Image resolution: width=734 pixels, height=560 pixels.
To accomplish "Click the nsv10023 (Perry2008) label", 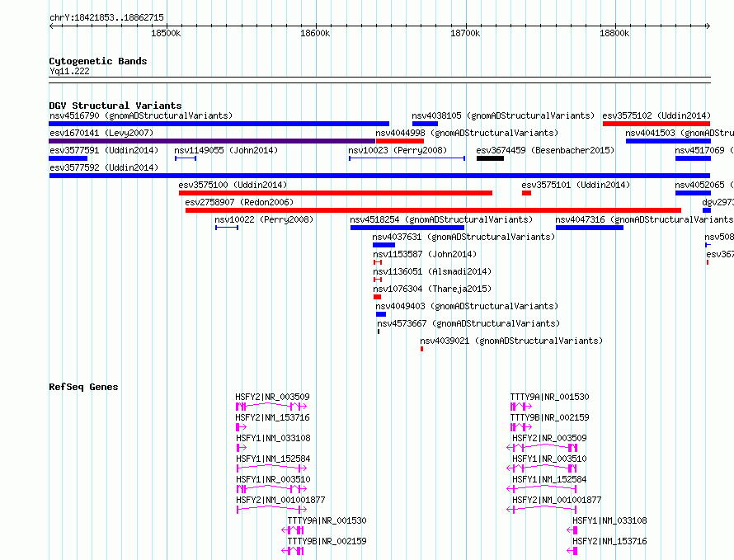I will pos(398,150).
